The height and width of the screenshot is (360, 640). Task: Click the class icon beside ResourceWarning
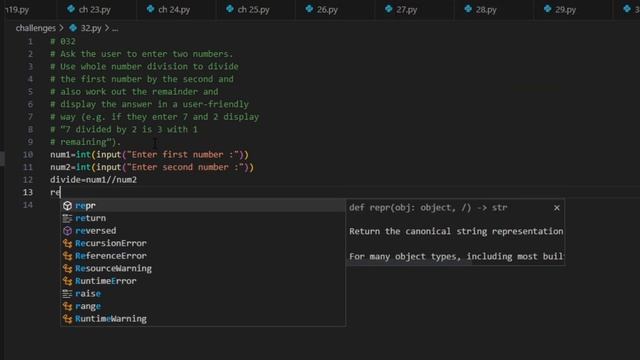click(67, 269)
